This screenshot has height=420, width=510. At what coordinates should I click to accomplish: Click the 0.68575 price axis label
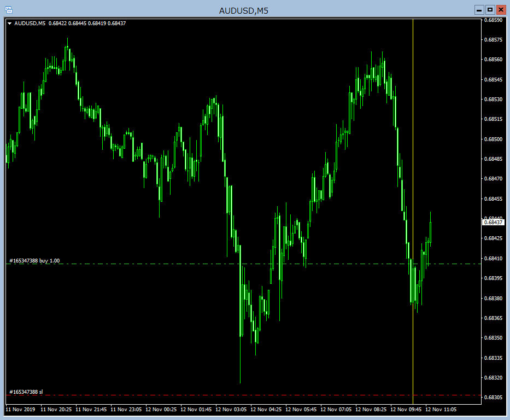tap(493, 40)
